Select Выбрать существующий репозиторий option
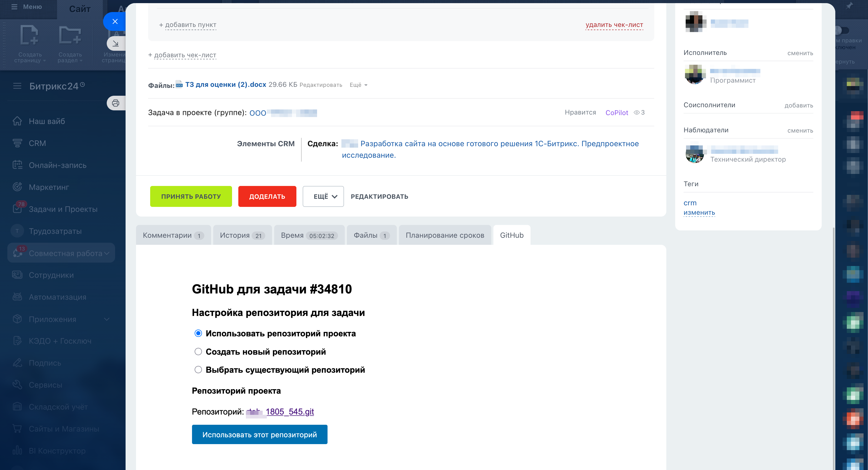 tap(198, 370)
